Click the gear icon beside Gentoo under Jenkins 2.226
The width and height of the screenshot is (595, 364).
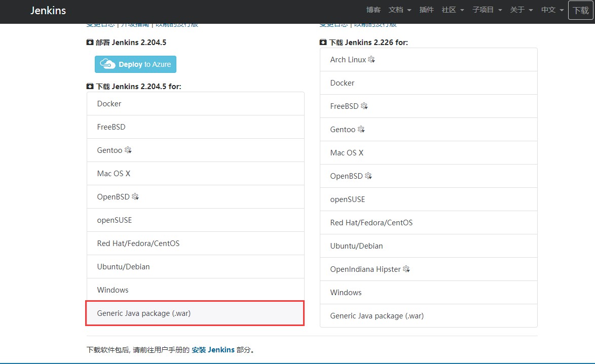361,130
